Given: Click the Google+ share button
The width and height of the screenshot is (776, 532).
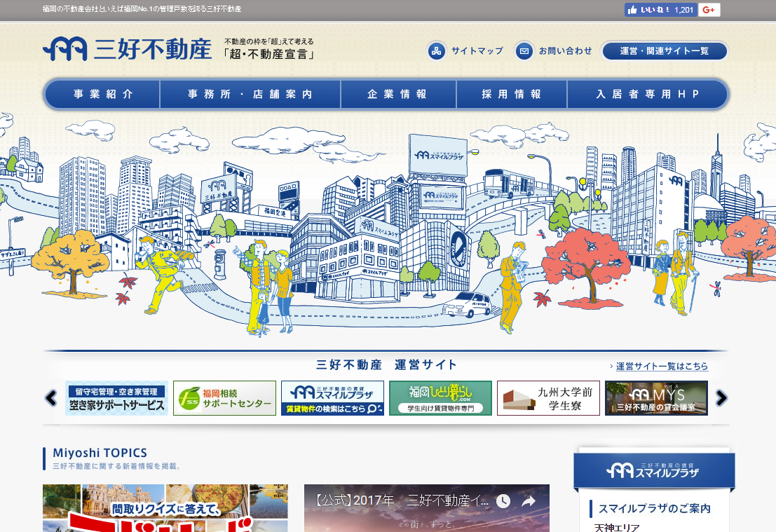Looking at the screenshot, I should (x=709, y=9).
